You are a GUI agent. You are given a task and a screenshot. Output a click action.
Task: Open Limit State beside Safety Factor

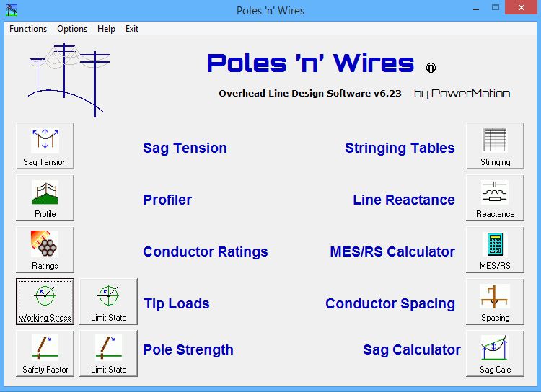(x=108, y=353)
